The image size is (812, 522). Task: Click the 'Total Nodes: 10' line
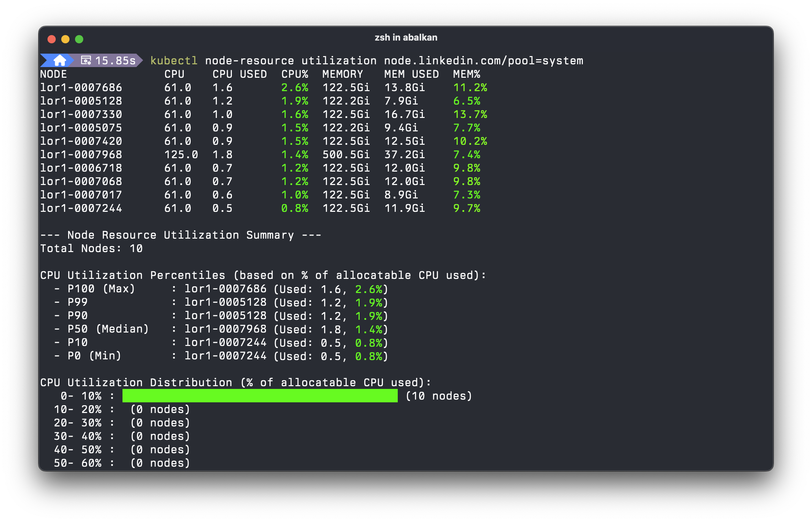[91, 249]
